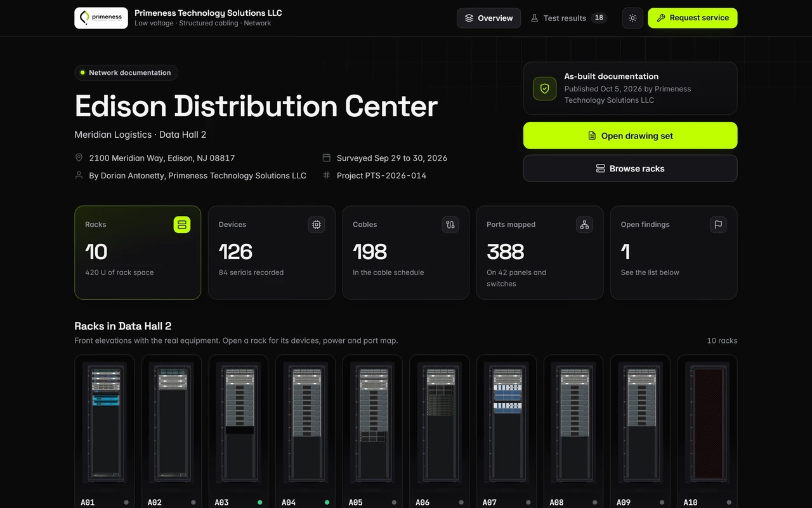Click the Open findings flag icon
The width and height of the screenshot is (812, 508).
[718, 224]
